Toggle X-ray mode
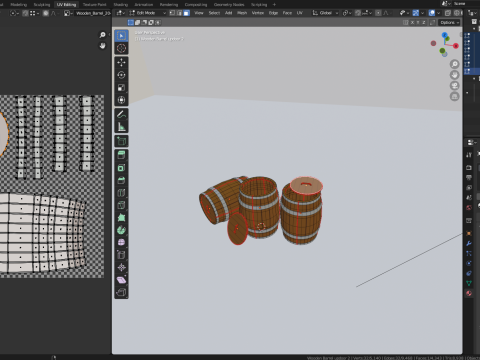Viewport: 480px width, 360px height. pos(448,13)
